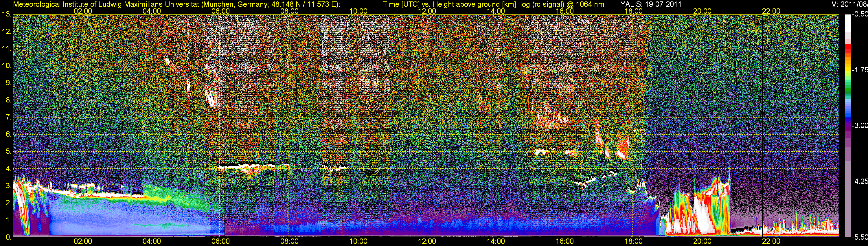Click the 20:00 label on the bottom time axis
Screen dimensions: 868x246
tap(702, 241)
